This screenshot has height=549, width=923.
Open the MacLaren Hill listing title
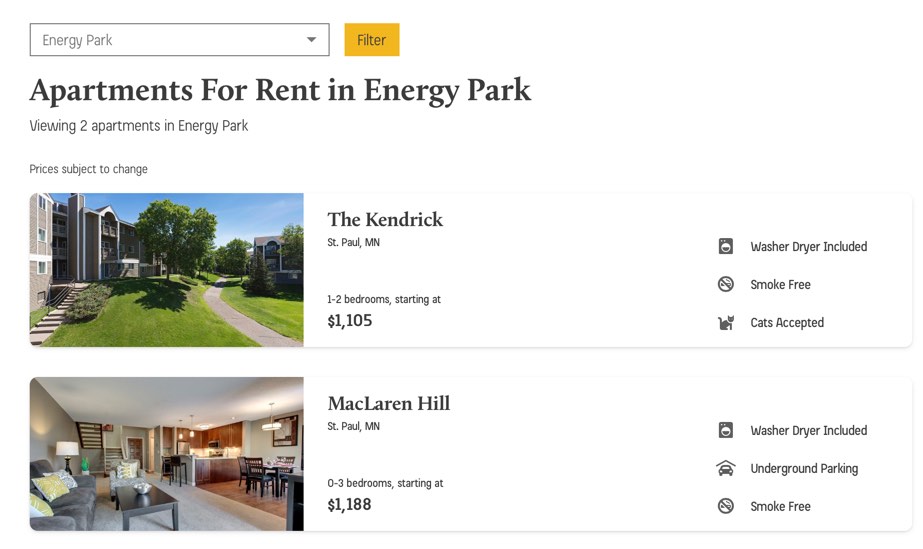pyautogui.click(x=389, y=404)
